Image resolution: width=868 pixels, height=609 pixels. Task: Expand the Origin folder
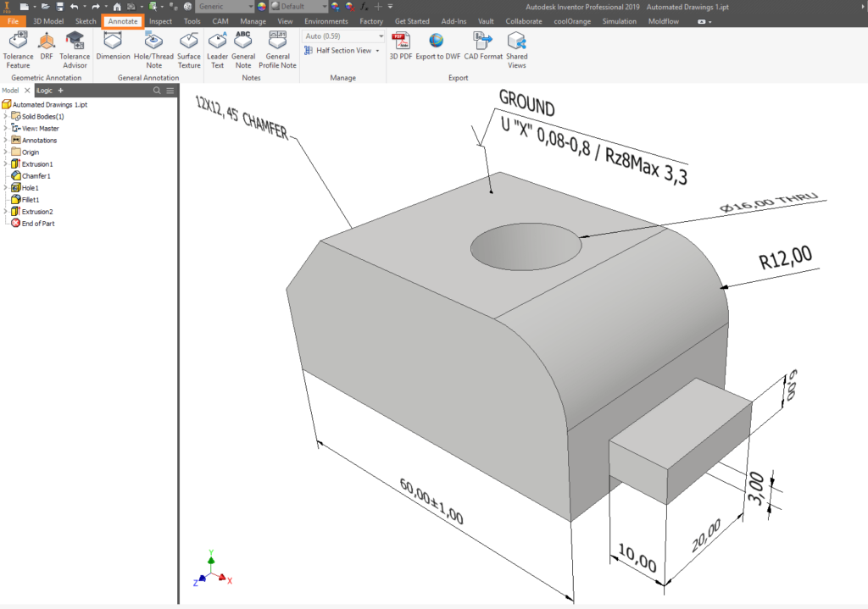point(6,152)
